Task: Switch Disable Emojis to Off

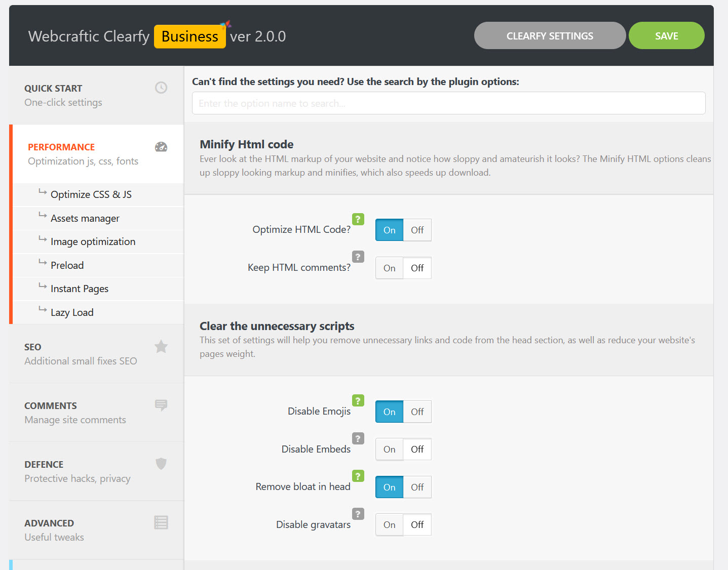Action: coord(417,412)
